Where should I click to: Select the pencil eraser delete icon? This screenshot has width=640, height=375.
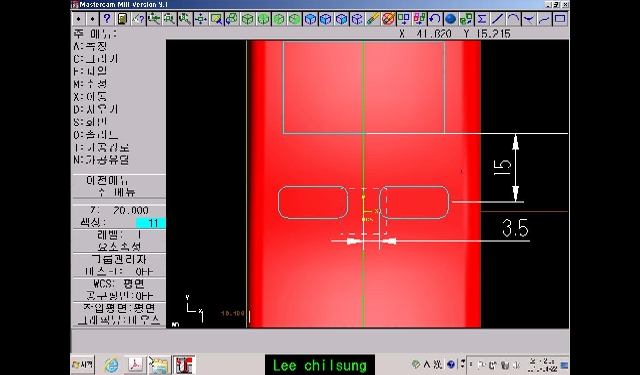point(373,19)
